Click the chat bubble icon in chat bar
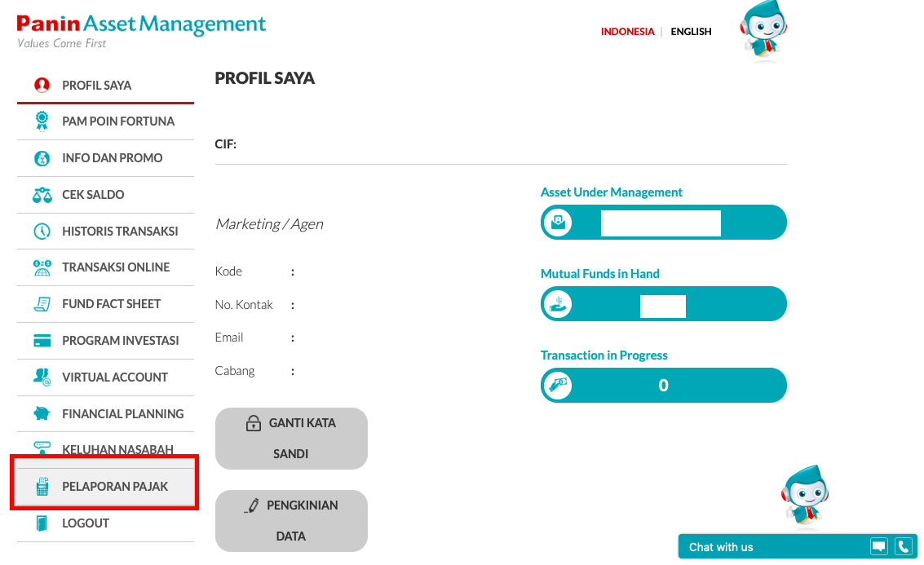 [878, 547]
